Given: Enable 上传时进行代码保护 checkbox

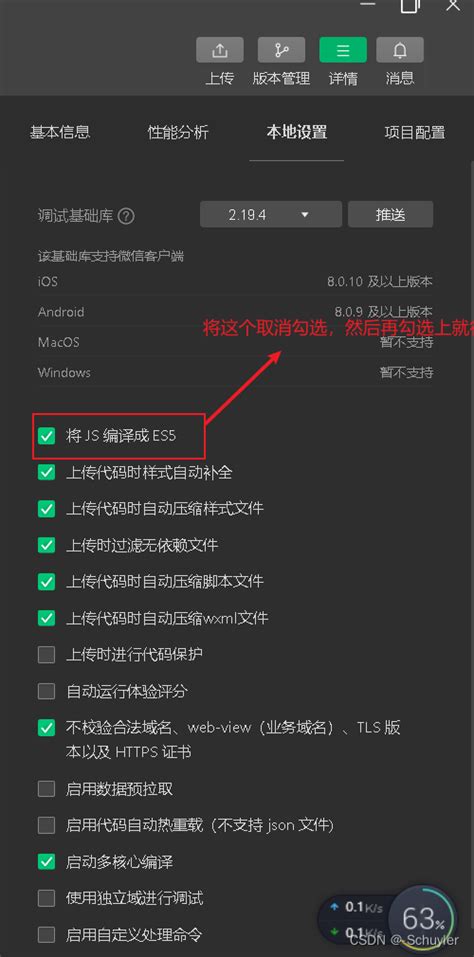Looking at the screenshot, I should [x=46, y=655].
